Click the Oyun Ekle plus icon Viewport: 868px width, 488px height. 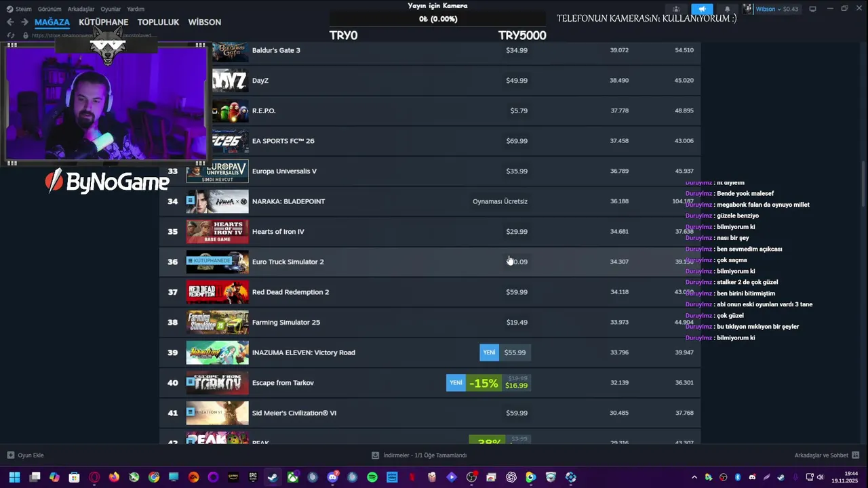click(10, 455)
